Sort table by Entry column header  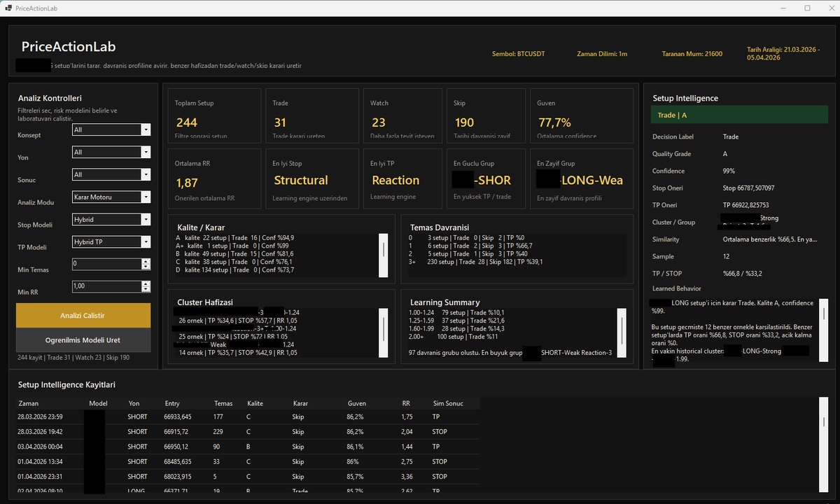tap(172, 403)
